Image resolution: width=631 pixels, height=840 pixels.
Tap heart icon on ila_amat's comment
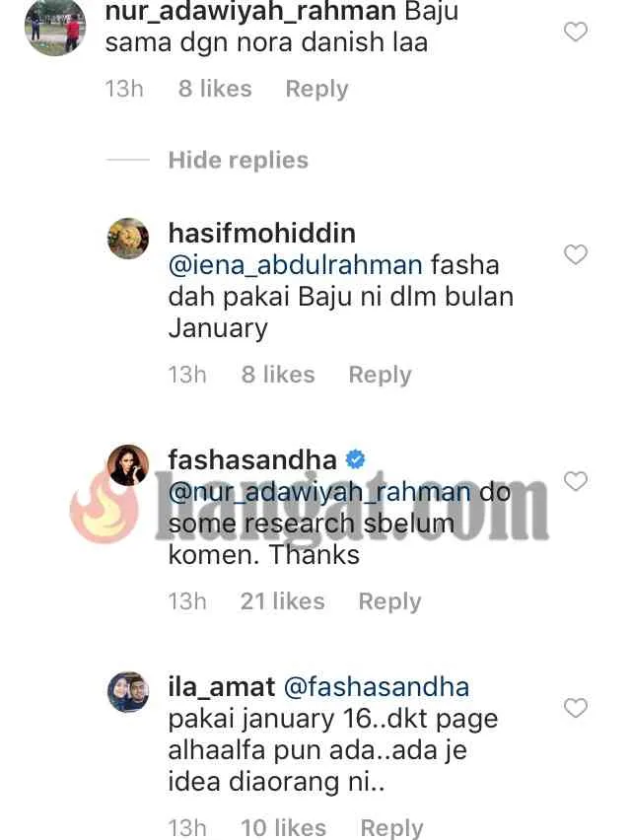click(x=576, y=708)
